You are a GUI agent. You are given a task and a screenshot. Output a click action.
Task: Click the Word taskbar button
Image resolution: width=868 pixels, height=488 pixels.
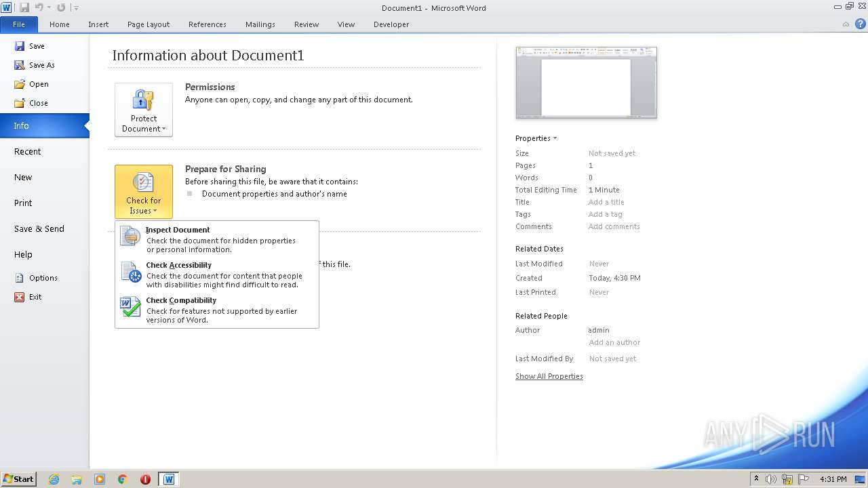pos(169,479)
